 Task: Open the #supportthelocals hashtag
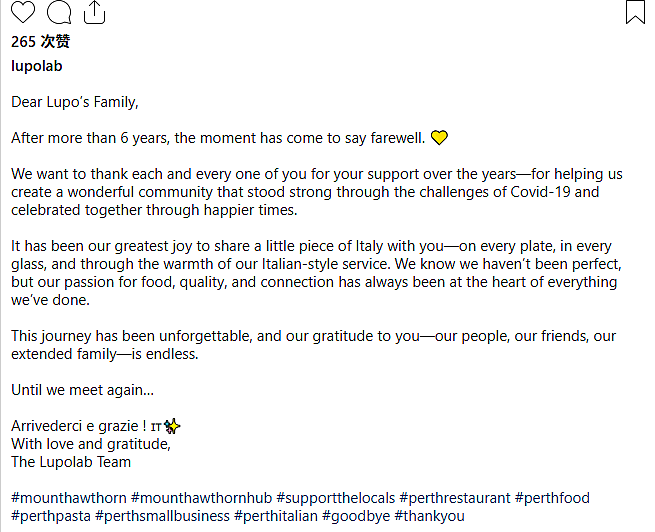click(x=335, y=498)
